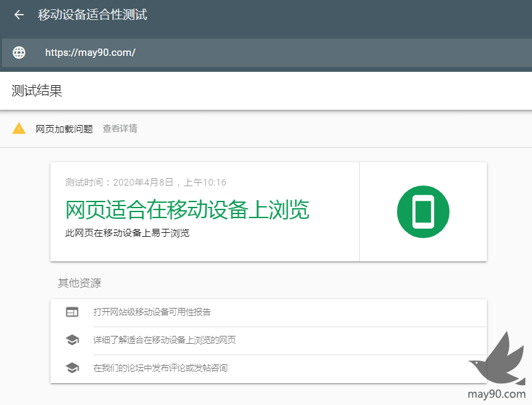Viewport: 532px width, 405px height.
Task: Click the 网页适合在移动设备上浏览 result headline
Action: (187, 209)
